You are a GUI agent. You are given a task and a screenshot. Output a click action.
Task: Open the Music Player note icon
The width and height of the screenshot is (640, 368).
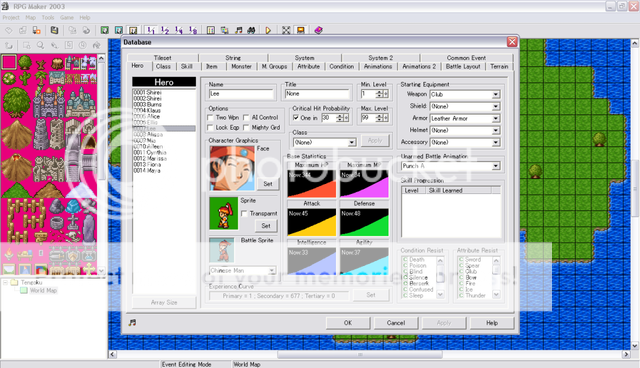pyautogui.click(x=238, y=30)
